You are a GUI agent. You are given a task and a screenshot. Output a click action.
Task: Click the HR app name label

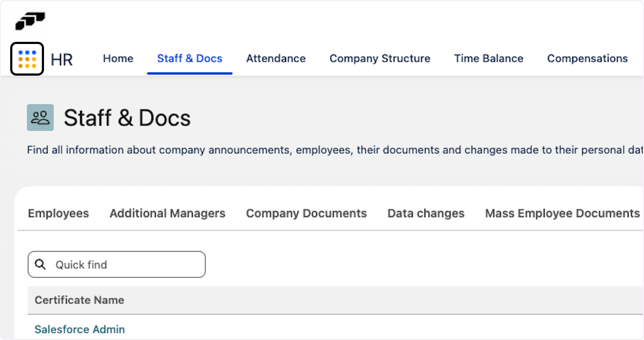pyautogui.click(x=62, y=60)
